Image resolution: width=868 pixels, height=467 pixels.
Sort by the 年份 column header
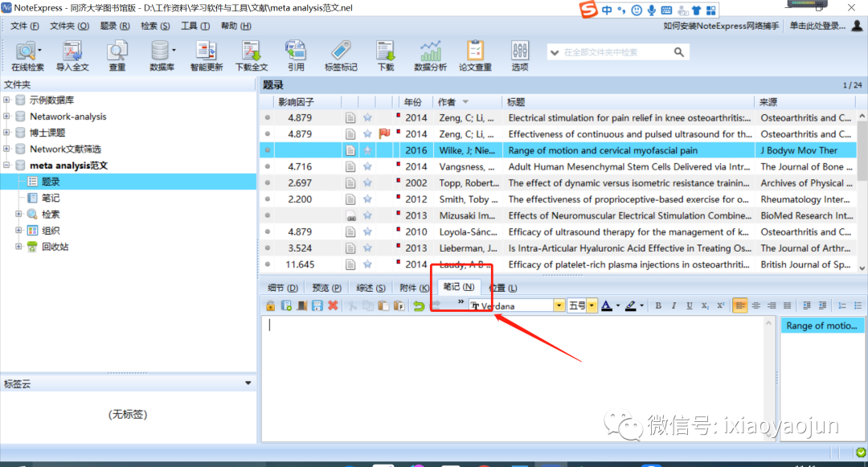coord(413,102)
